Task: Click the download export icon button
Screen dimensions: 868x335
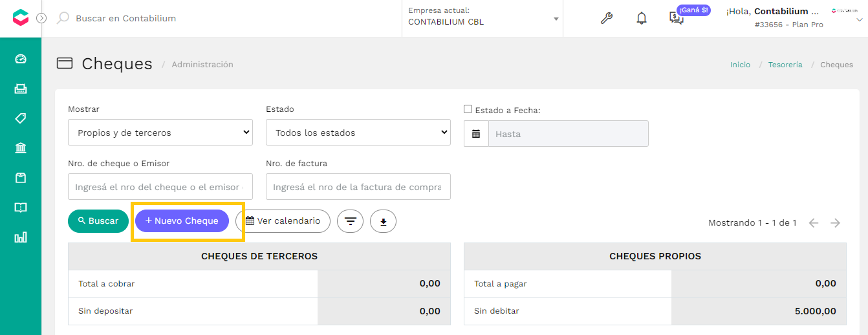Action: tap(383, 221)
